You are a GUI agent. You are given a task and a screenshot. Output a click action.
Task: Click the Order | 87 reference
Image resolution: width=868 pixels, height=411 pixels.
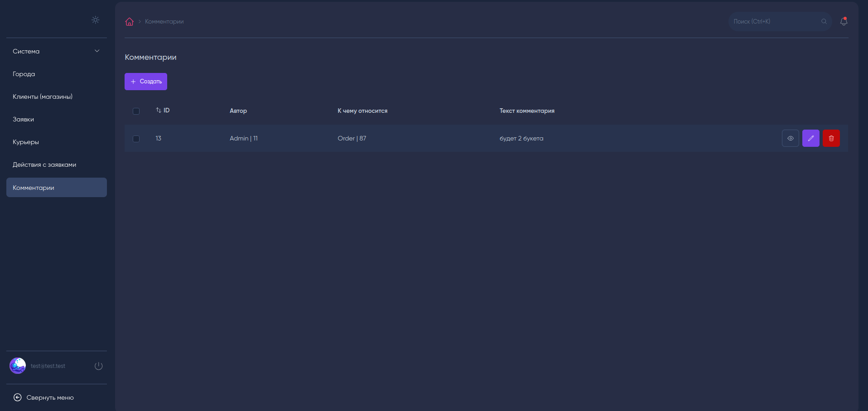pos(352,138)
